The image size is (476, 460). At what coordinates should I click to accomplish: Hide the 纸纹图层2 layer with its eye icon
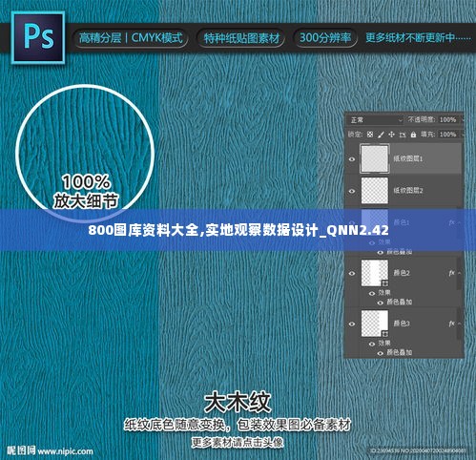pyautogui.click(x=352, y=191)
